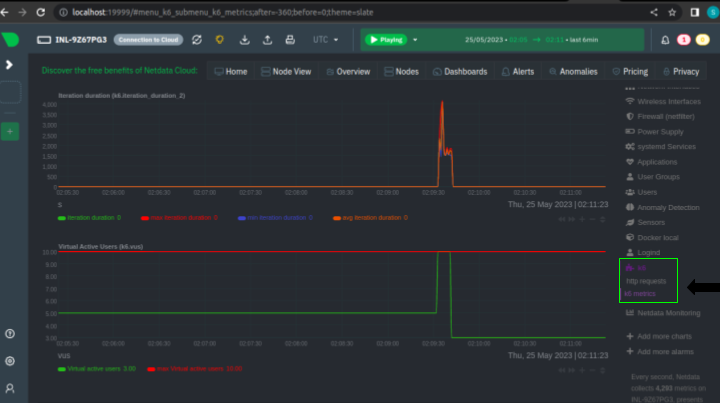The height and width of the screenshot is (403, 720).
Task: Click the refresh update icon in header
Action: (197, 40)
